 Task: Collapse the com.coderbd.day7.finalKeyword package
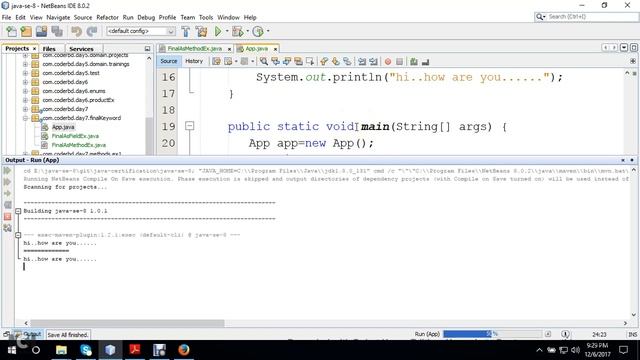pos(25,118)
